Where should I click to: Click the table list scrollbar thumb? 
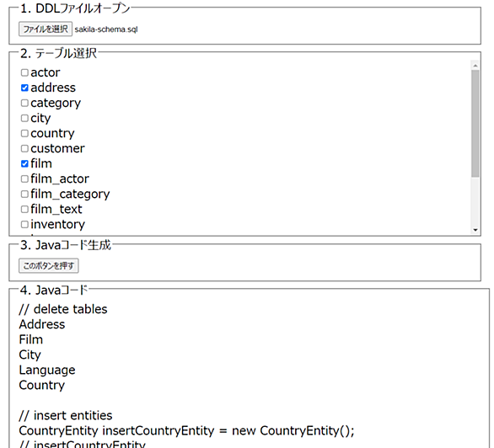(x=475, y=123)
